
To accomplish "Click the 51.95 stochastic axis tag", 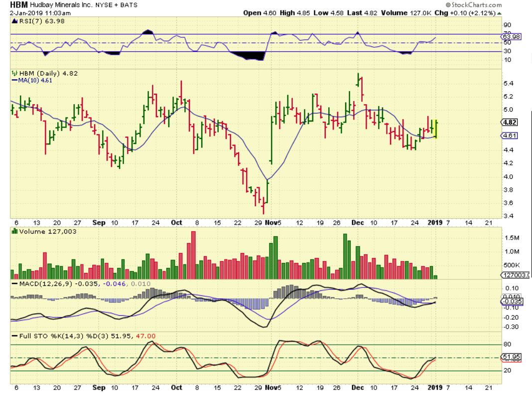I will point(511,357).
